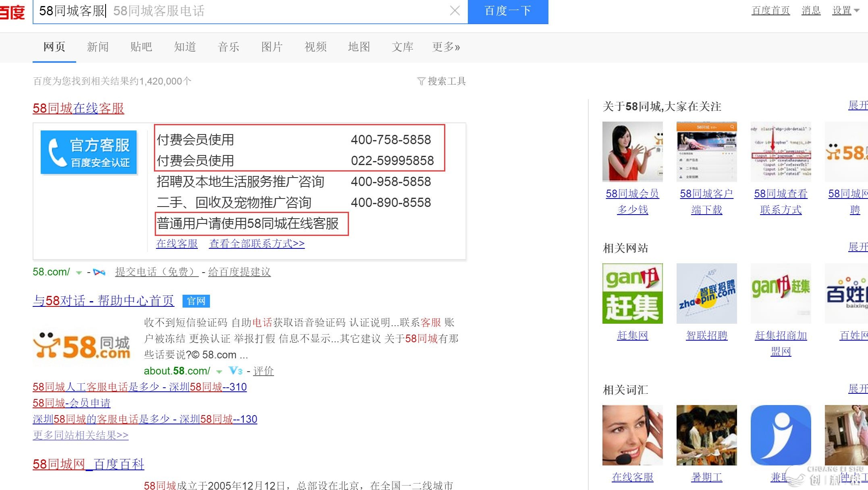Click the green ganji 赶集 logo
The width and height of the screenshot is (868, 490).
633,294
